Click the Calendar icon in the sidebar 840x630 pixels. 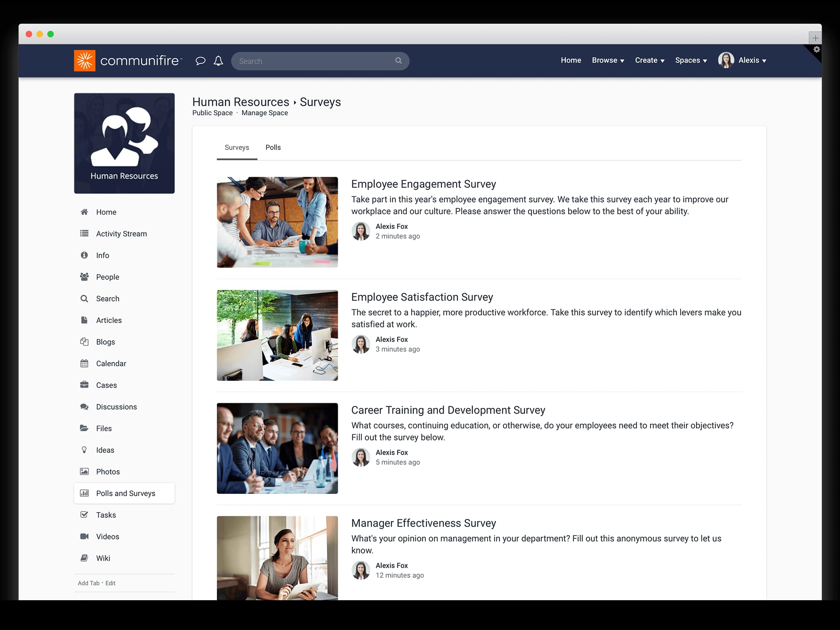click(x=84, y=363)
